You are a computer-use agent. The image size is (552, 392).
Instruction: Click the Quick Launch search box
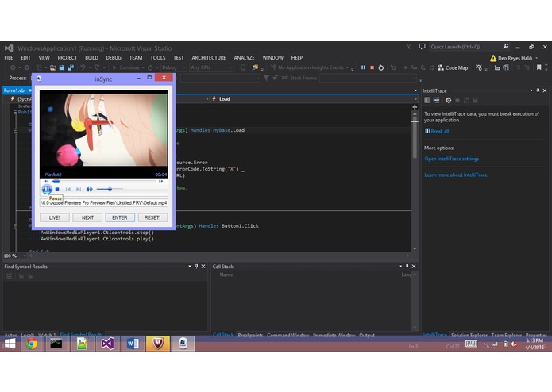pyautogui.click(x=465, y=47)
